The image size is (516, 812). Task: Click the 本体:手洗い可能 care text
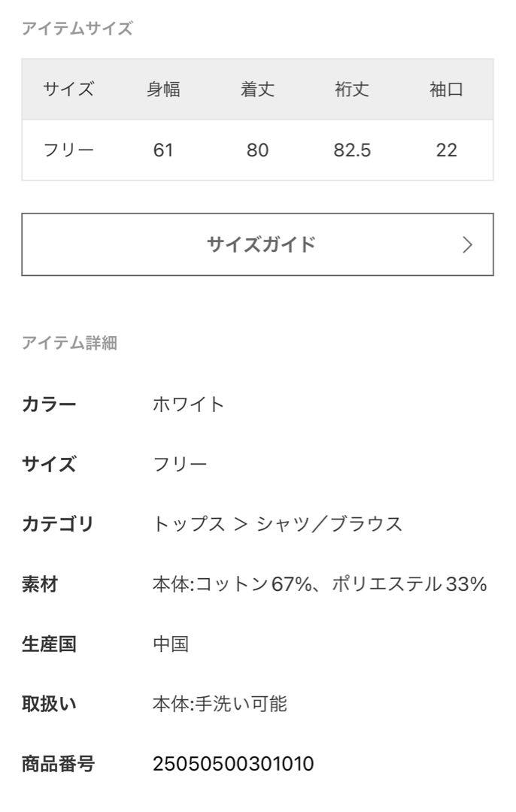pyautogui.click(x=220, y=704)
